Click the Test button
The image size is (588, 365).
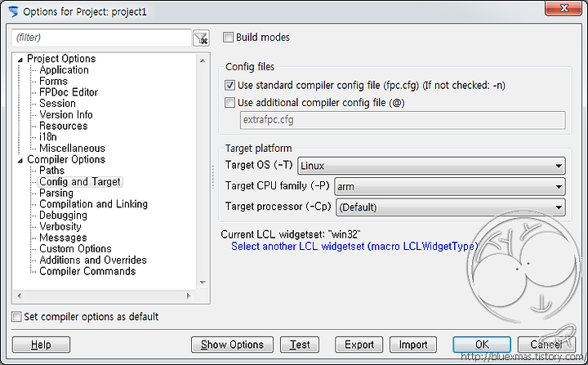(300, 345)
